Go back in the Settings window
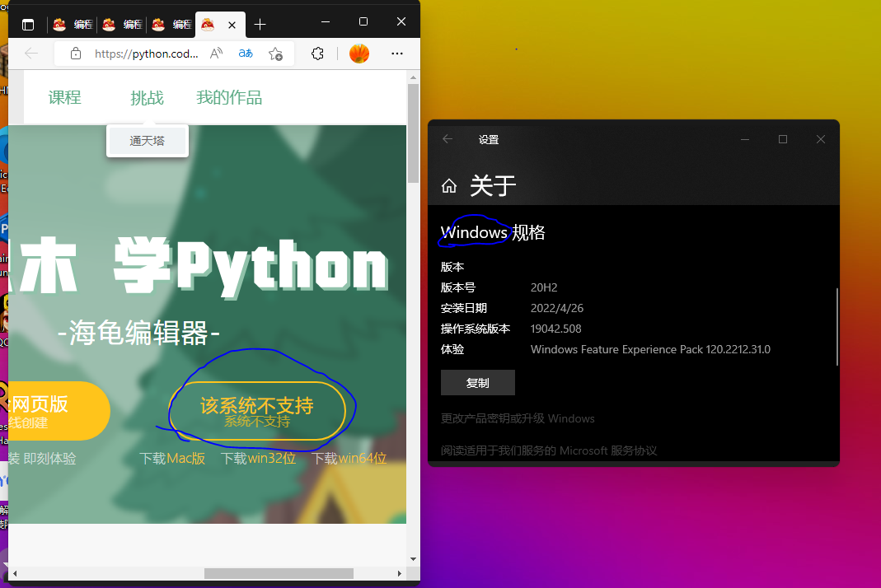The width and height of the screenshot is (881, 588). [448, 139]
